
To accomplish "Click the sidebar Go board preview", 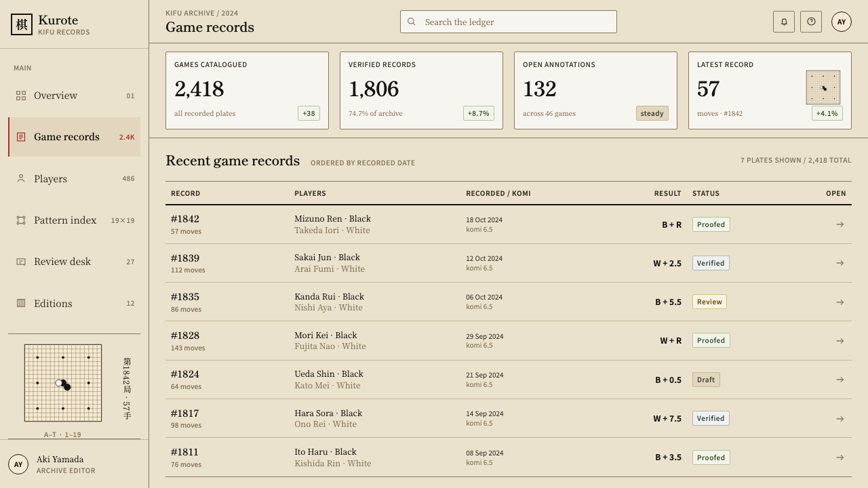I will tap(63, 383).
